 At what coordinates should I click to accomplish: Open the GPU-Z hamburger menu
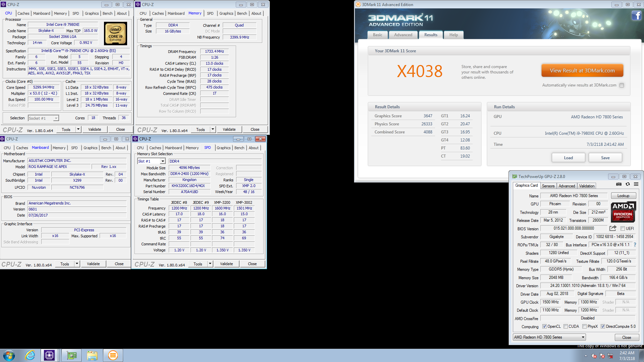coord(636,184)
